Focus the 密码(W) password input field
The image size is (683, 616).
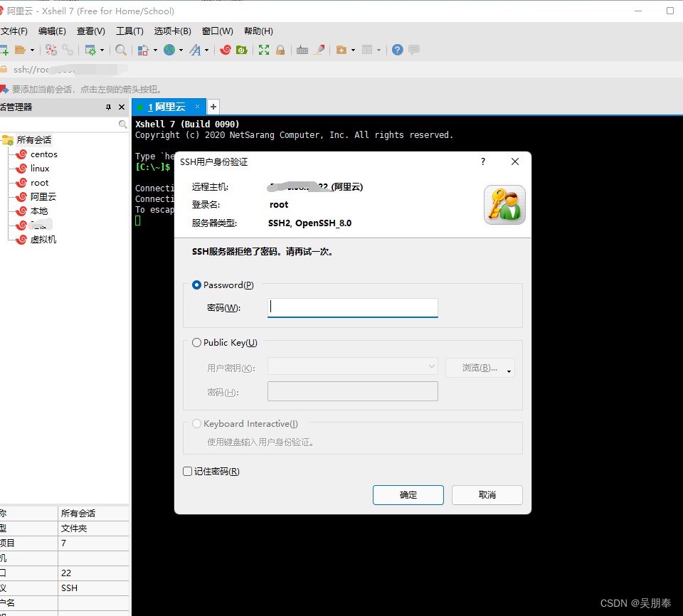(x=352, y=308)
